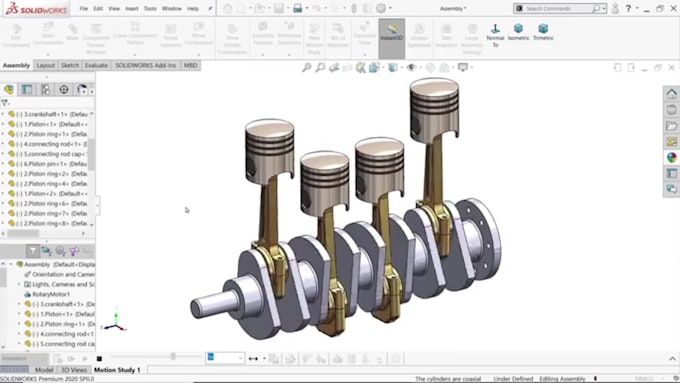Open the Edit menu

98,8
